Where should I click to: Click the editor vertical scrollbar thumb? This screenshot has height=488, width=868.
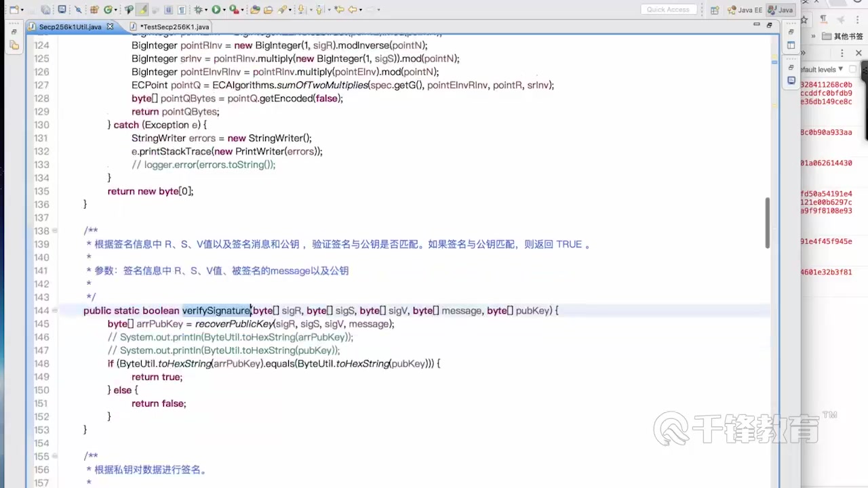768,222
